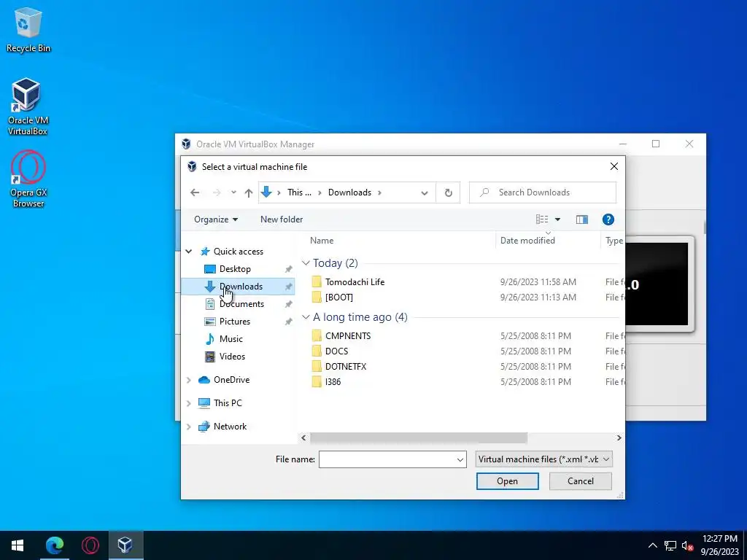747x560 pixels.
Task: Select the CMPNENTS folder
Action: (348, 335)
